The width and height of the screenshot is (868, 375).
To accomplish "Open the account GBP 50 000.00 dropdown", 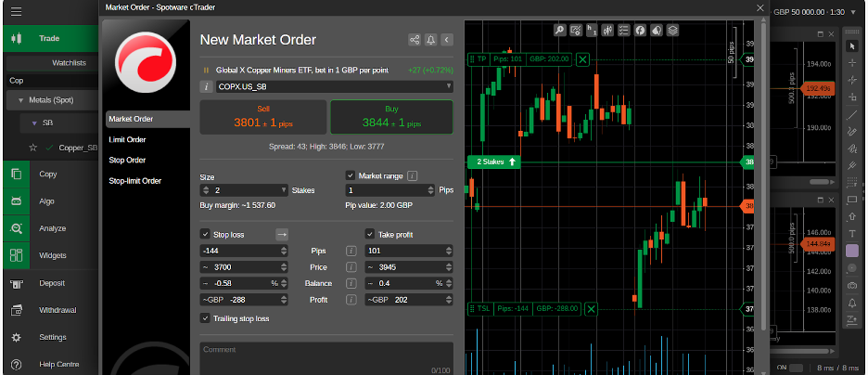I will tap(853, 12).
